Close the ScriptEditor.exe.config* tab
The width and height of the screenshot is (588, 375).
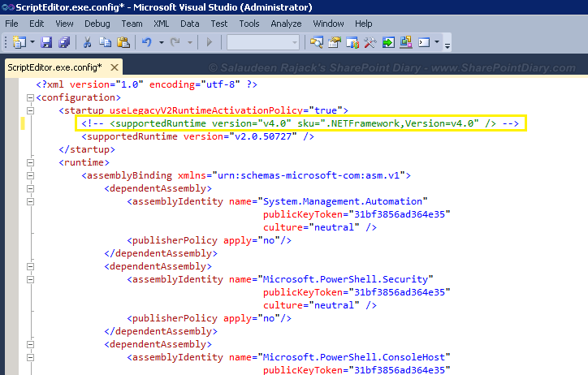115,67
